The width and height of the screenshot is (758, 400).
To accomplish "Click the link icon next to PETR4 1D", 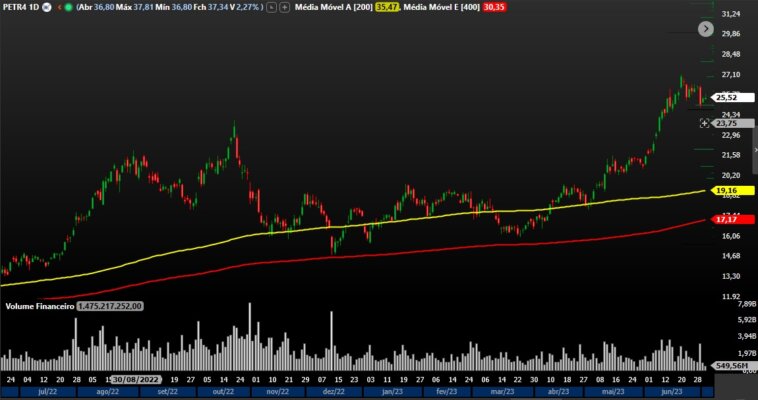I will pyautogui.click(x=47, y=7).
